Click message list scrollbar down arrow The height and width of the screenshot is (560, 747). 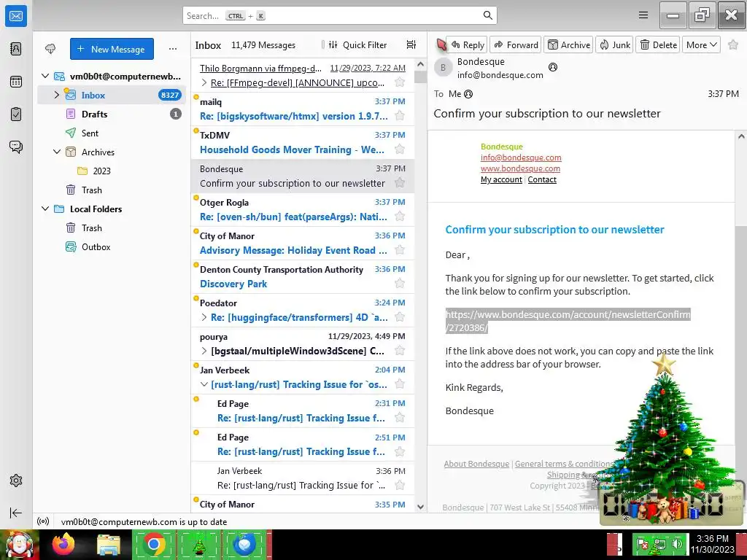pos(420,507)
